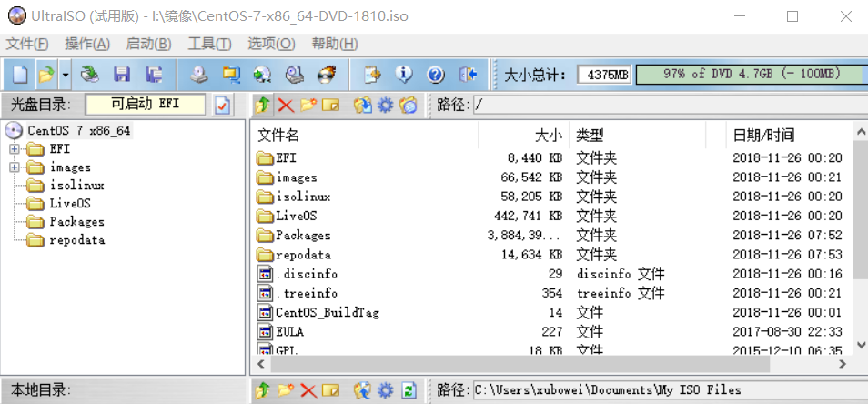868x404 pixels.
Task: Click the rename icon in the disc directory toolbar
Action: (x=330, y=106)
